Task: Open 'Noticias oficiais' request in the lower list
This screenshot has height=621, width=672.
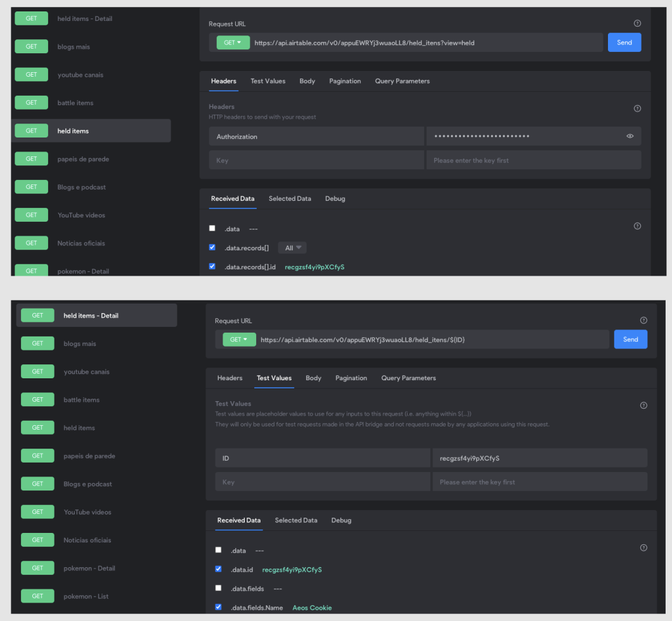Action: pyautogui.click(x=87, y=540)
